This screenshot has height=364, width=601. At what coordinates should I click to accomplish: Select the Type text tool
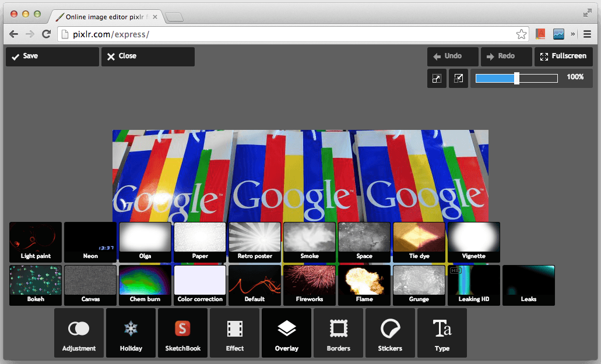point(442,333)
